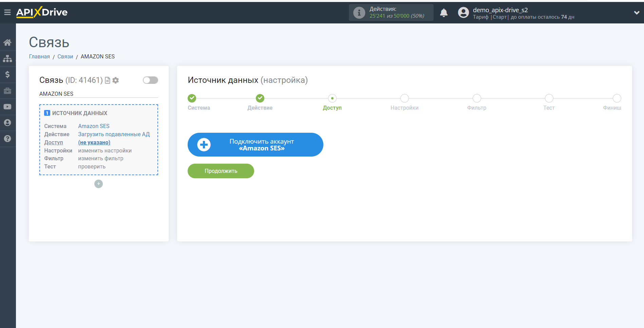
Task: Click the Amazon SES system link
Action: [x=94, y=126]
